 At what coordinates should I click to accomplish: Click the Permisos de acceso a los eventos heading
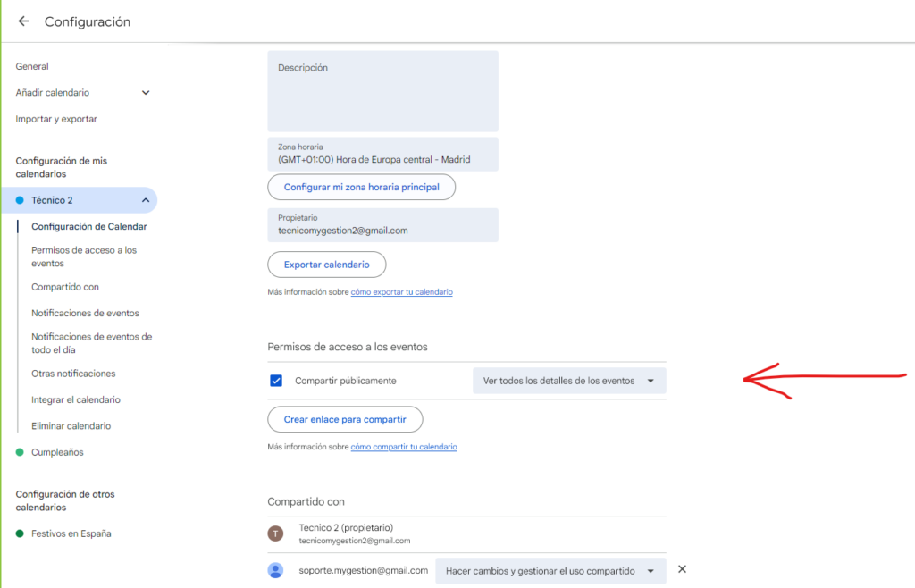[348, 347]
